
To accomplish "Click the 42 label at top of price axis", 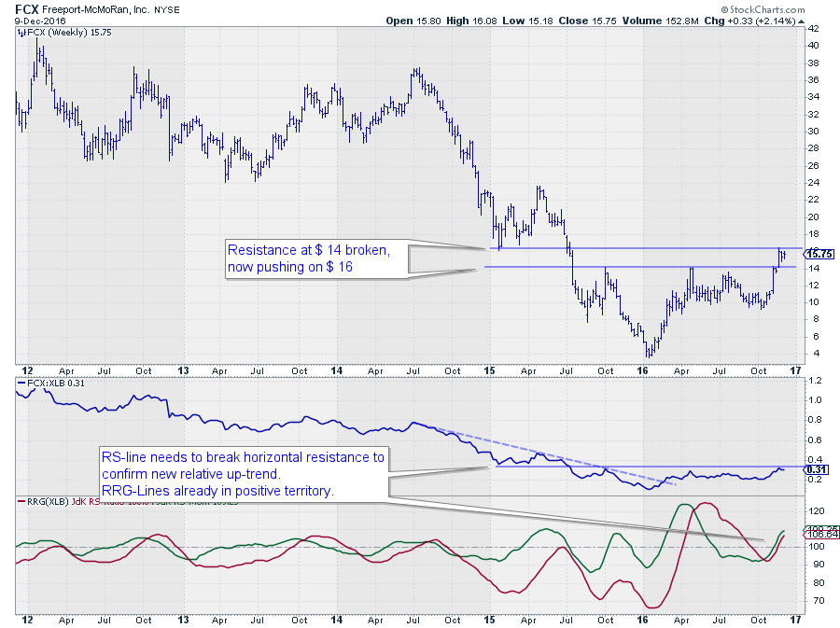I will (x=813, y=28).
